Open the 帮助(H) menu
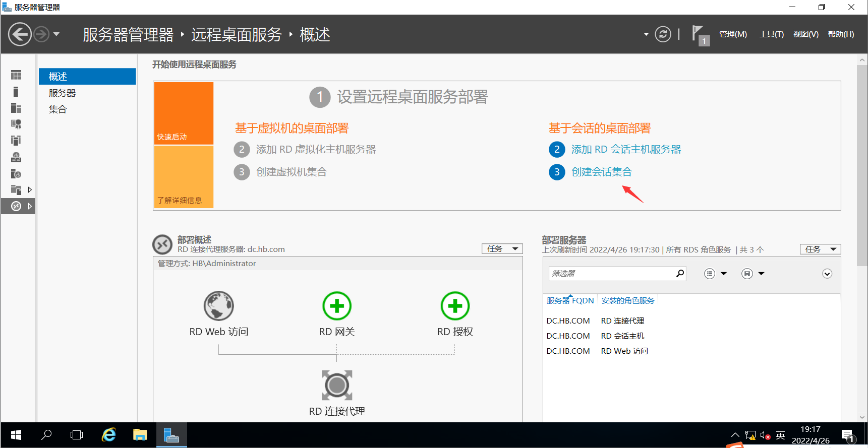Image resolution: width=868 pixels, height=448 pixels. coord(841,34)
